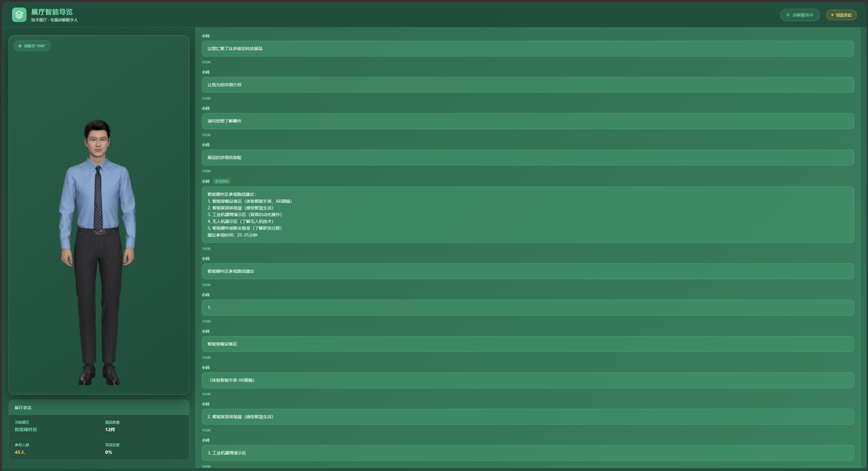Click the small tag next to 小科

[x=222, y=181]
